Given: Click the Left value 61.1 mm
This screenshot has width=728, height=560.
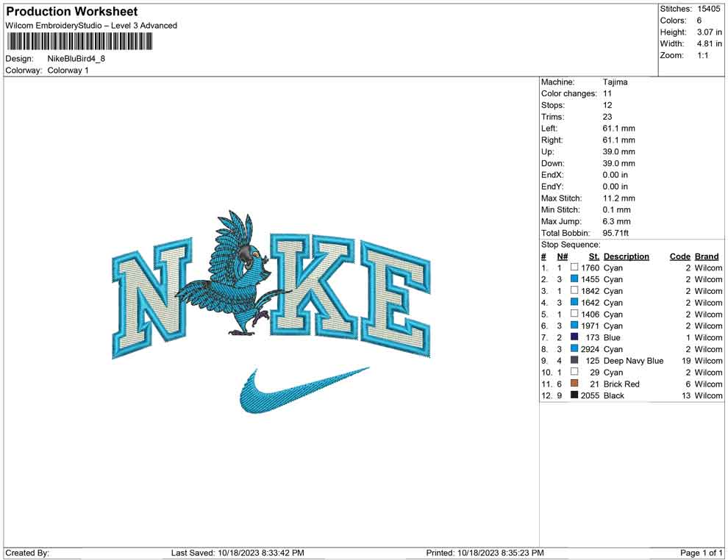Looking at the screenshot, I should pyautogui.click(x=619, y=129).
